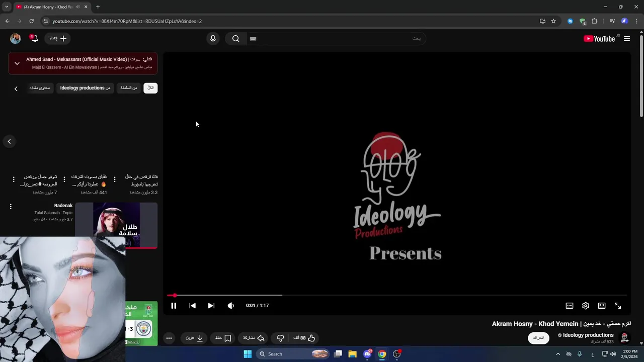Open File Explorer from the taskbar
The image size is (644, 362).
pos(353,354)
